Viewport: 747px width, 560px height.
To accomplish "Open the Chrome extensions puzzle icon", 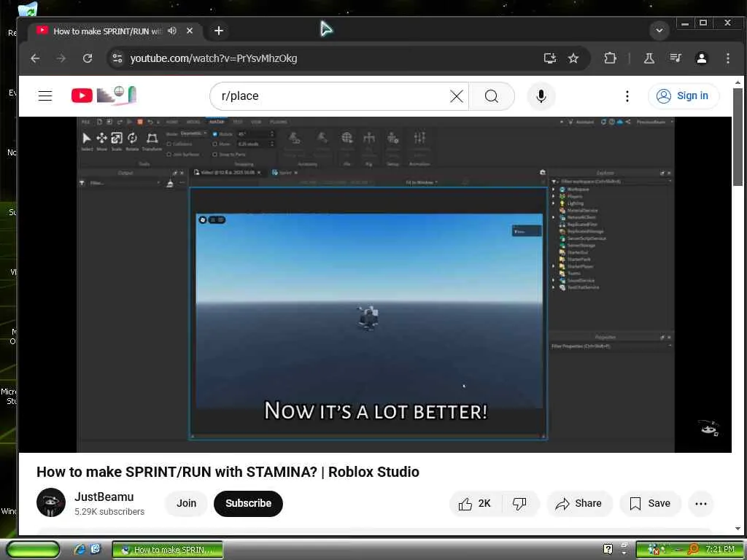I will coord(610,58).
